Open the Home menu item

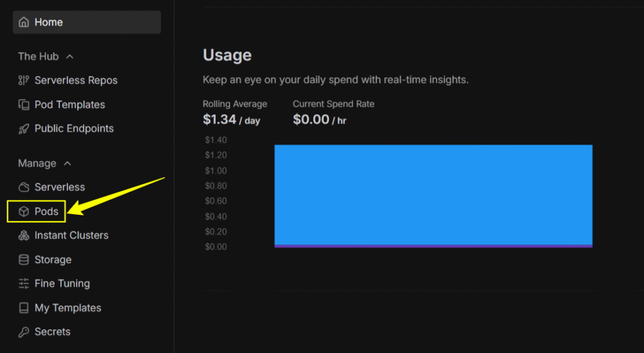(x=49, y=23)
